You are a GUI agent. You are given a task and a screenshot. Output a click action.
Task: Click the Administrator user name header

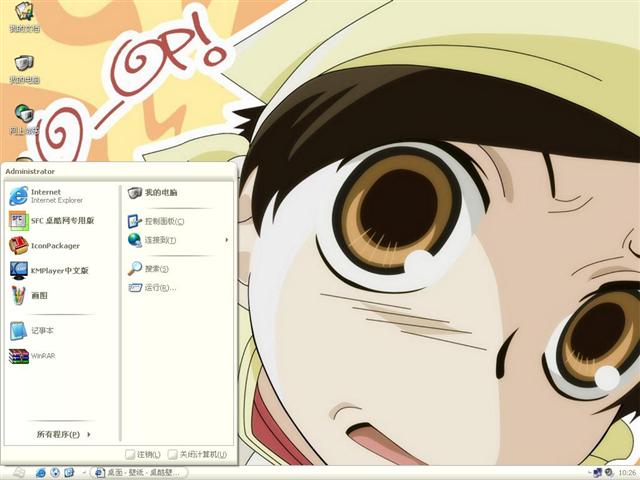click(x=30, y=171)
